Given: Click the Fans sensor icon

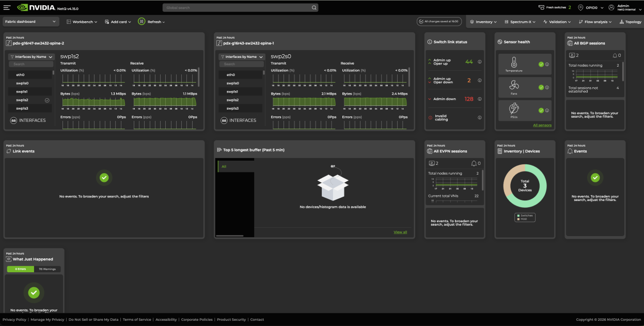Looking at the screenshot, I should pyautogui.click(x=514, y=85).
